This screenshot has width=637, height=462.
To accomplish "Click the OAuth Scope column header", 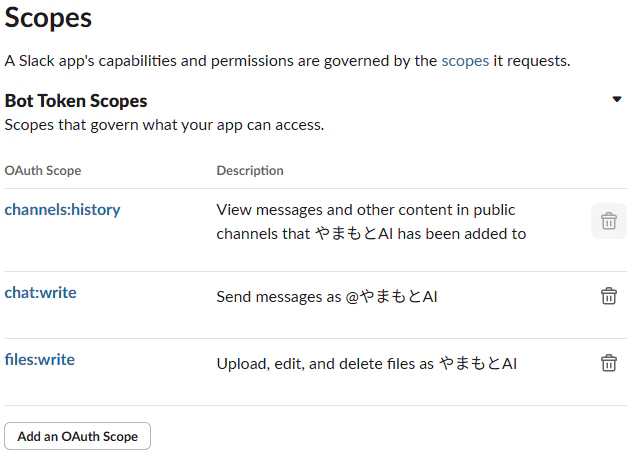I will pos(43,171).
